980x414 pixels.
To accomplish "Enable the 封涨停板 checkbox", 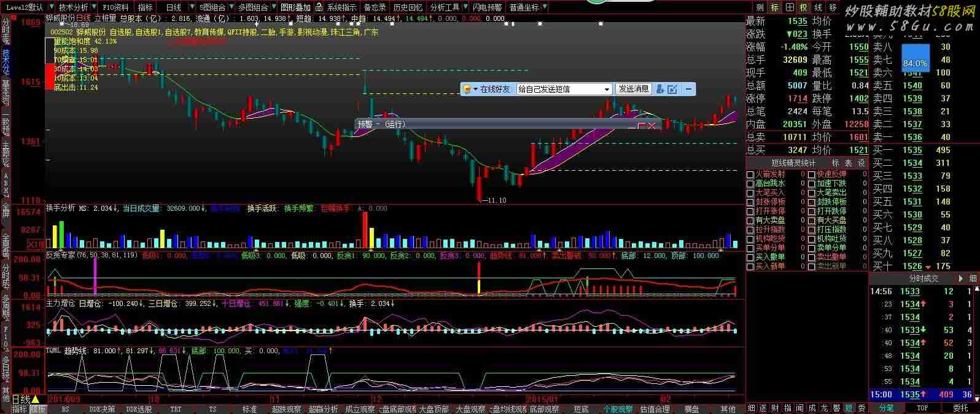I will point(750,202).
